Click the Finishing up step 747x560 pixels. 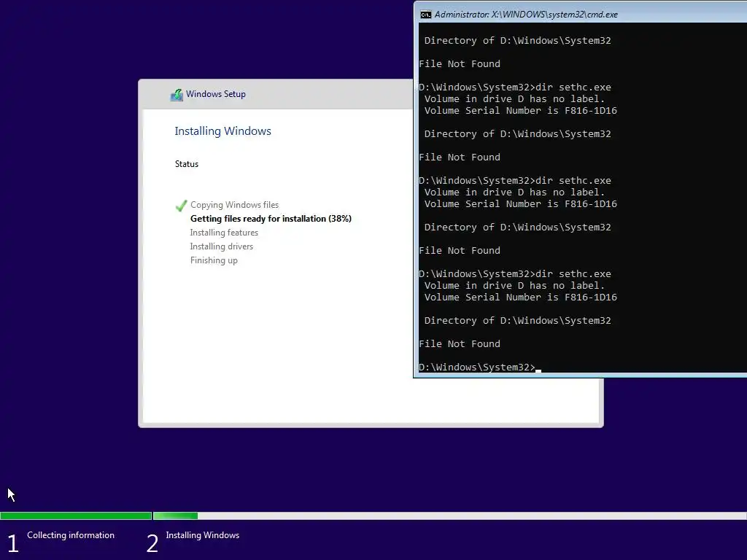[214, 260]
